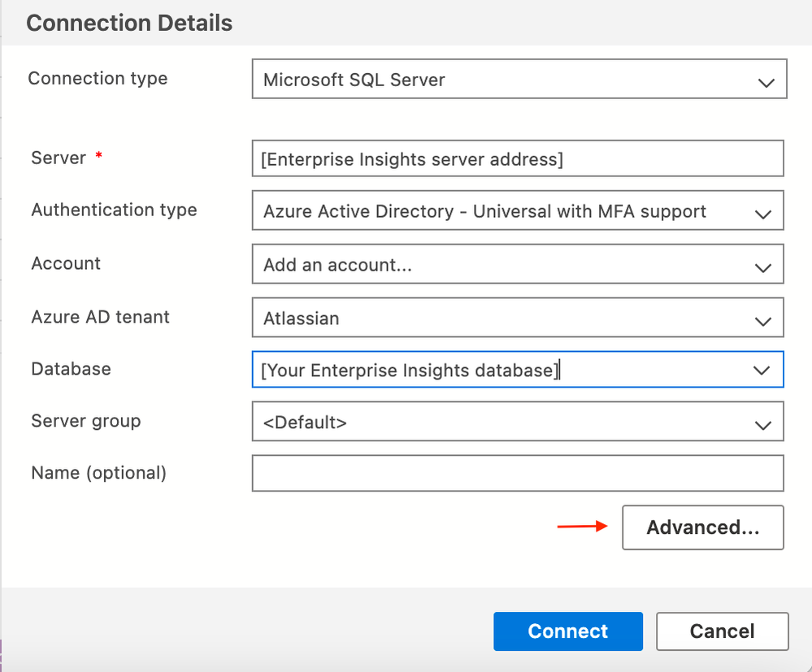Click the Server label text
The image size is (812, 672).
tap(59, 158)
